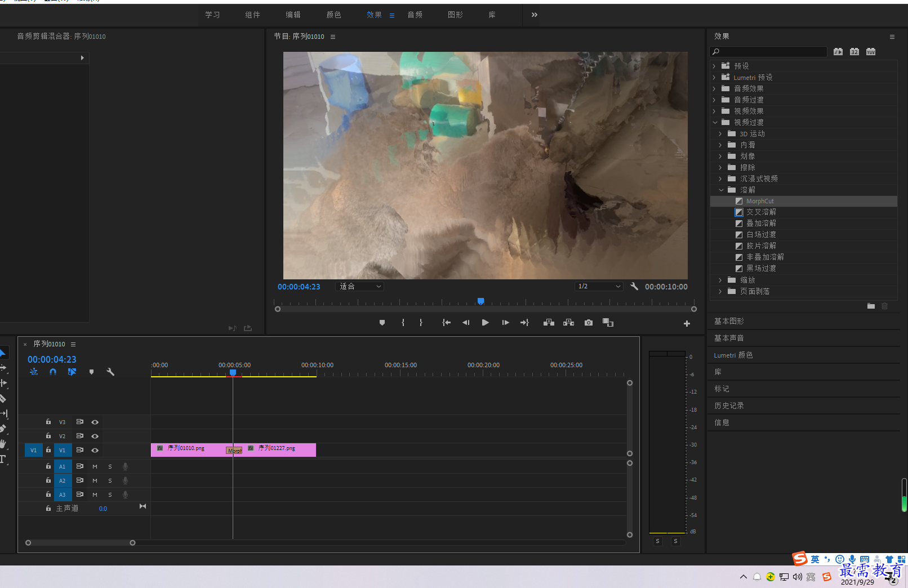Viewport: 908px width, 588px height.
Task: Step forward one frame in monitor
Action: pos(505,323)
